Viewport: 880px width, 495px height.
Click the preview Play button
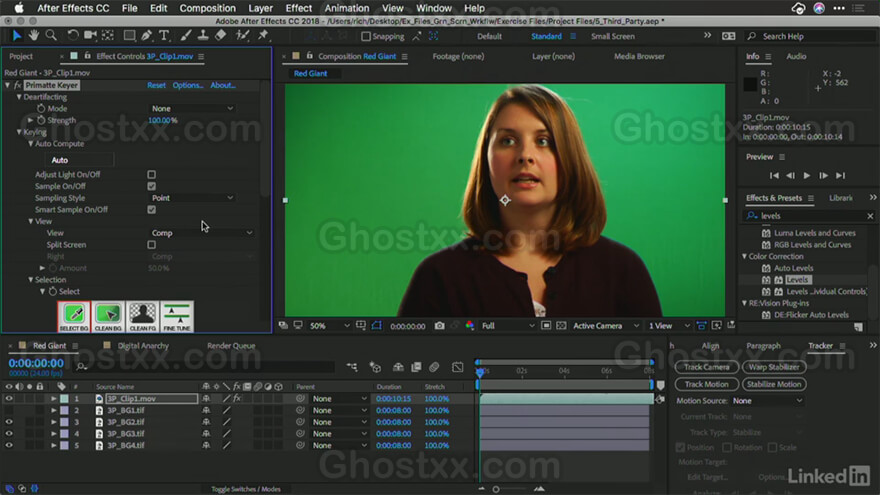click(806, 176)
